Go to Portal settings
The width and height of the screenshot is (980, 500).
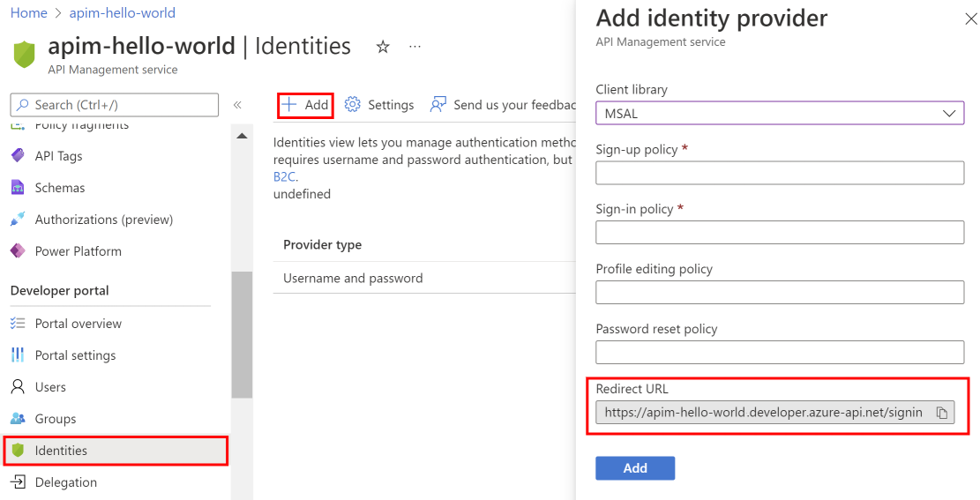coord(75,355)
